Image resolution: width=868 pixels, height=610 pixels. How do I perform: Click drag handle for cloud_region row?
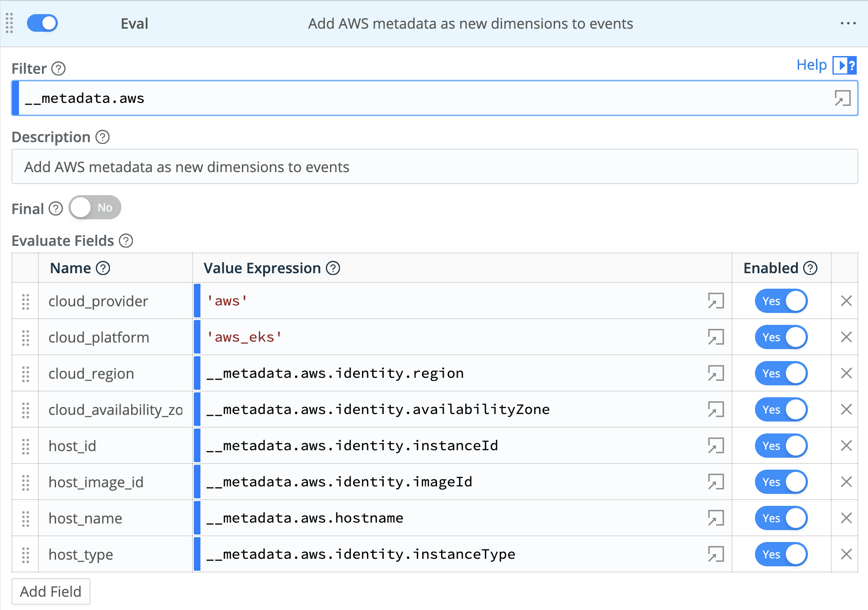[26, 374]
